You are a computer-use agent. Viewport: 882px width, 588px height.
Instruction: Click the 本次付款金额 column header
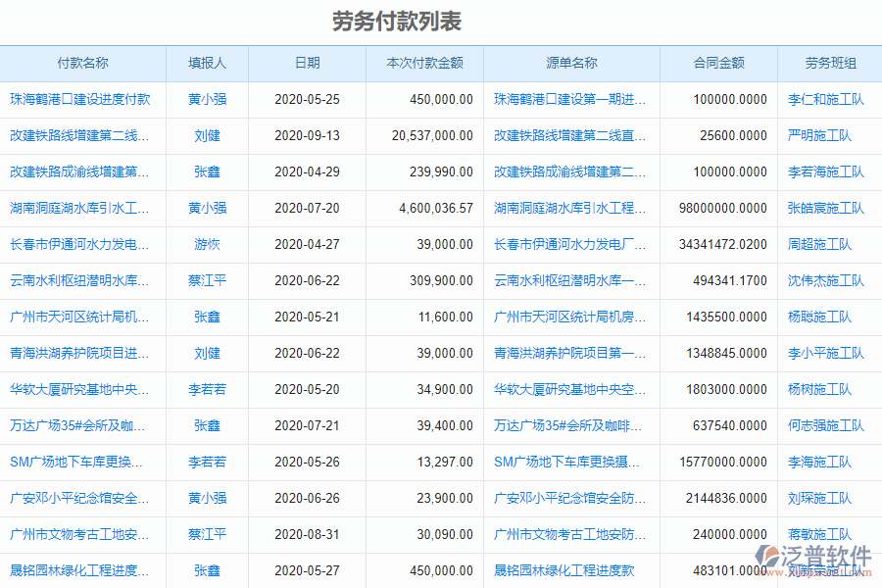click(x=424, y=63)
